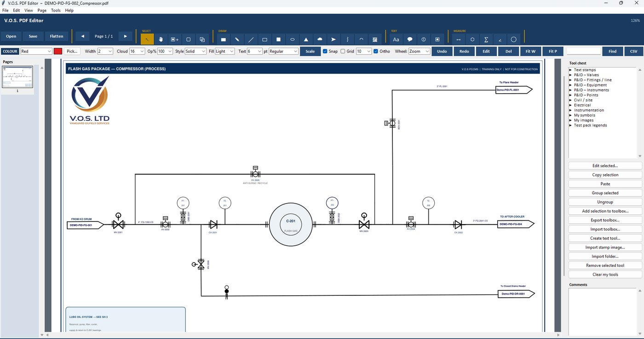Open the Page menu

(42, 10)
